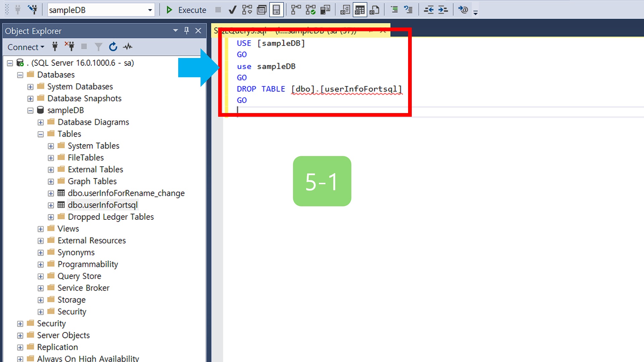The width and height of the screenshot is (644, 362).
Task: Select the Database Diagrams folder
Action: coord(93,122)
